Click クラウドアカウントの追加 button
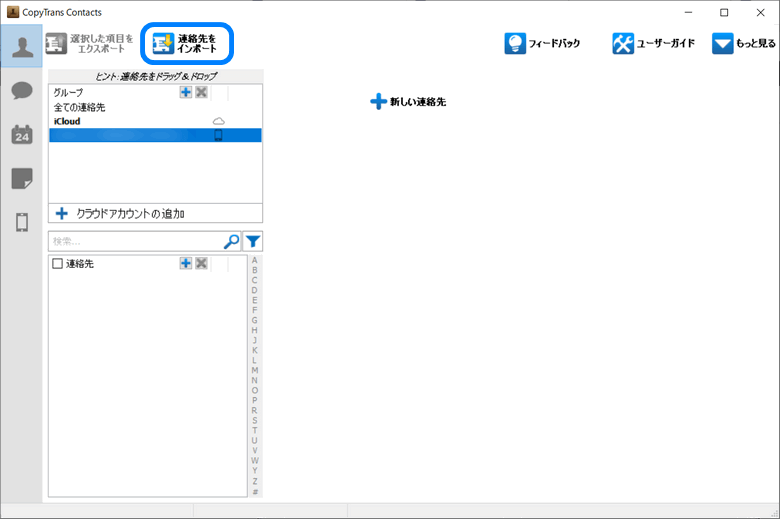 (155, 213)
